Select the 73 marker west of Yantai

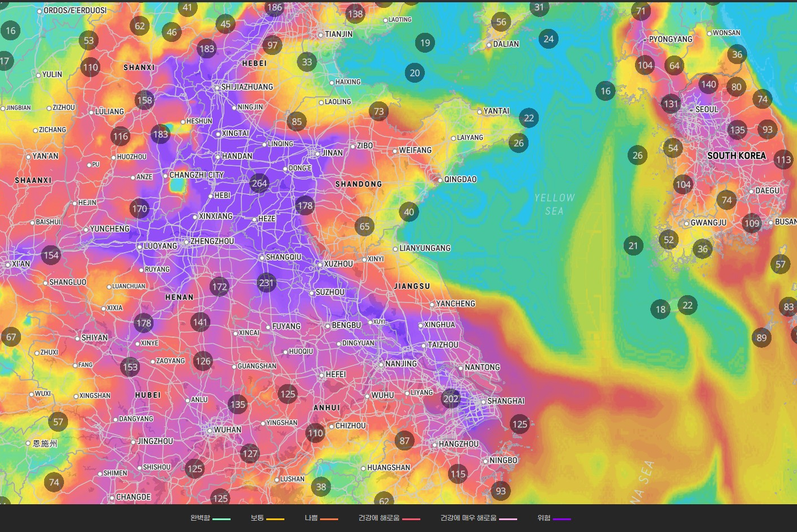(x=379, y=112)
